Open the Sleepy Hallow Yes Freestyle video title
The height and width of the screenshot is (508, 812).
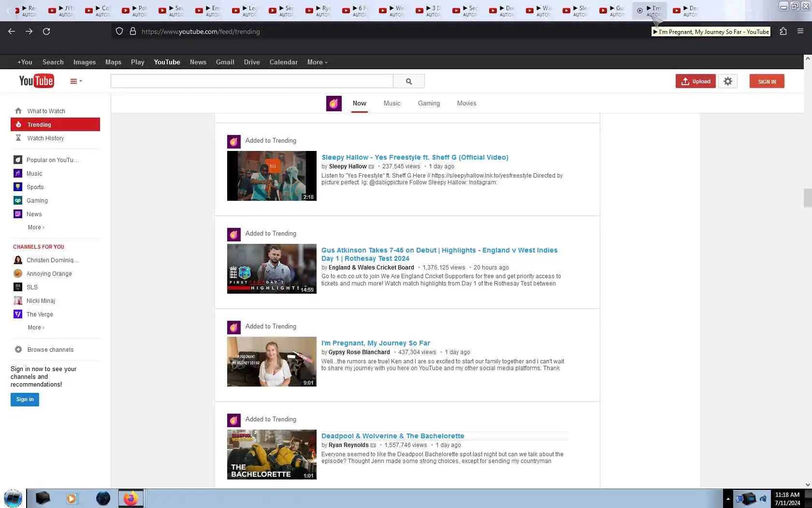point(415,157)
